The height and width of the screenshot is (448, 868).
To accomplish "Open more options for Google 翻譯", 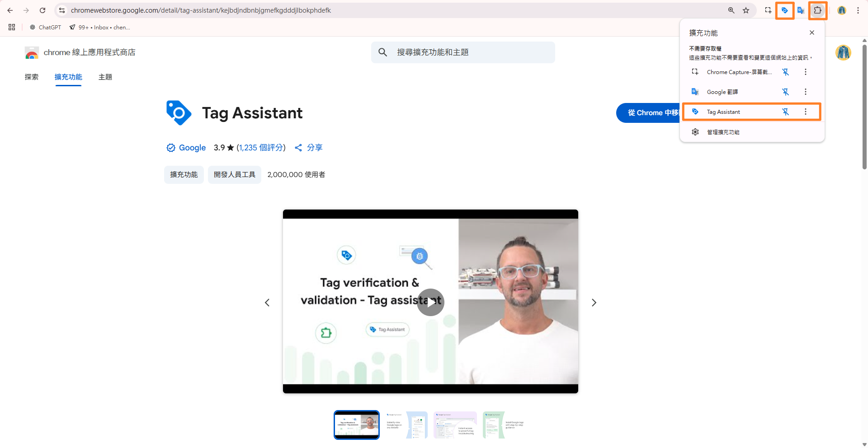I will [806, 92].
